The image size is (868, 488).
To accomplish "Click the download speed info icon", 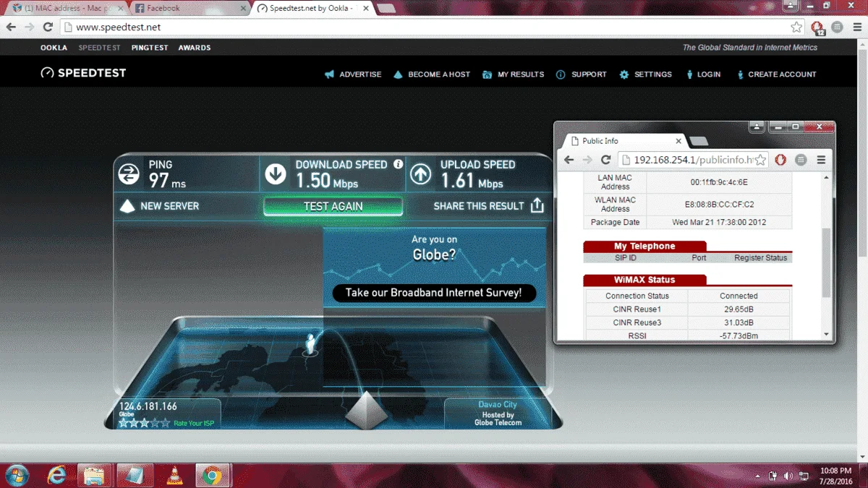I will [x=398, y=164].
